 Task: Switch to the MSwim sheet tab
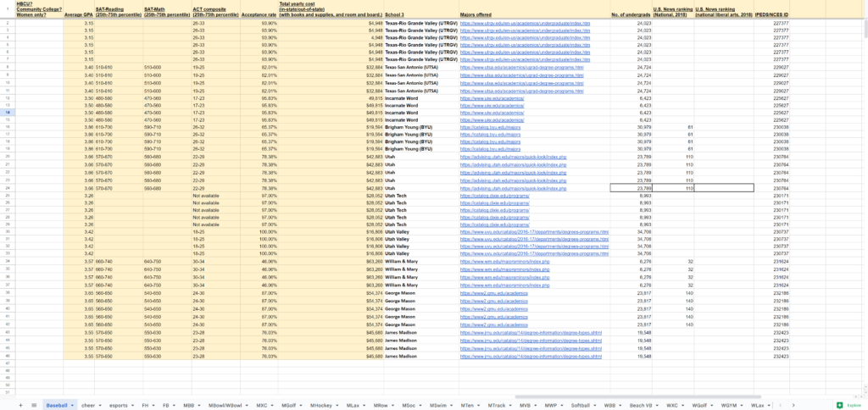[x=438, y=406]
